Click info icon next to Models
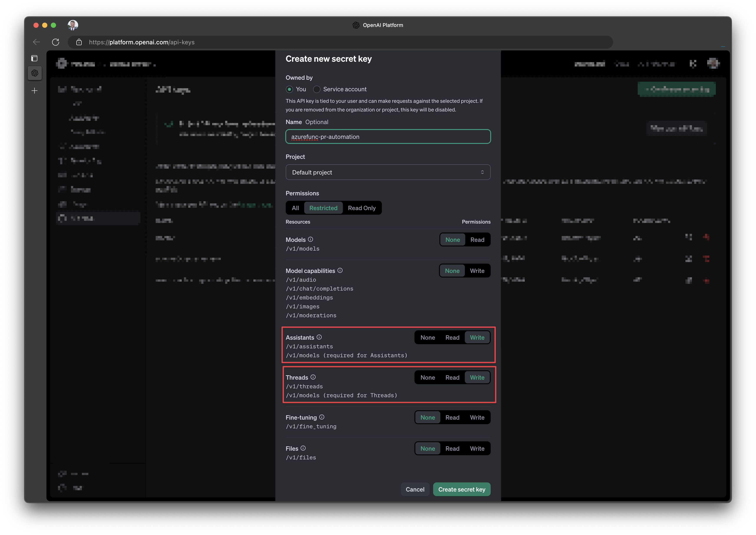Image resolution: width=756 pixels, height=535 pixels. click(x=310, y=239)
